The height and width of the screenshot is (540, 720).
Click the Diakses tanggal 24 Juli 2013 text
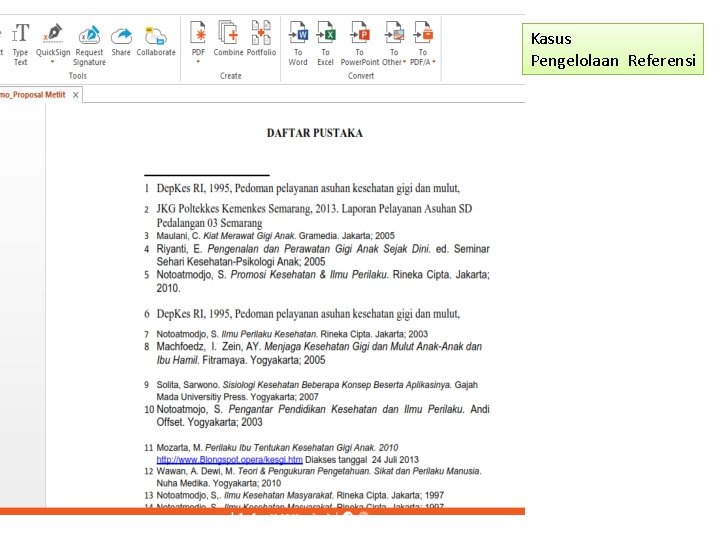coord(362,460)
